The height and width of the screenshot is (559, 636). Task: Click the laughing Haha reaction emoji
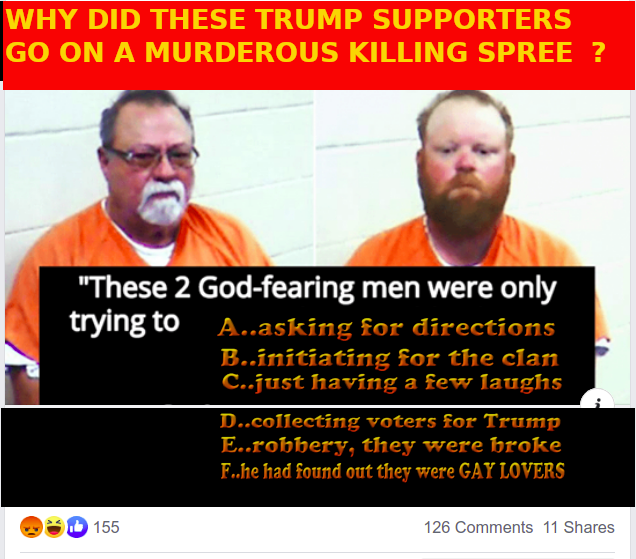coord(54,527)
